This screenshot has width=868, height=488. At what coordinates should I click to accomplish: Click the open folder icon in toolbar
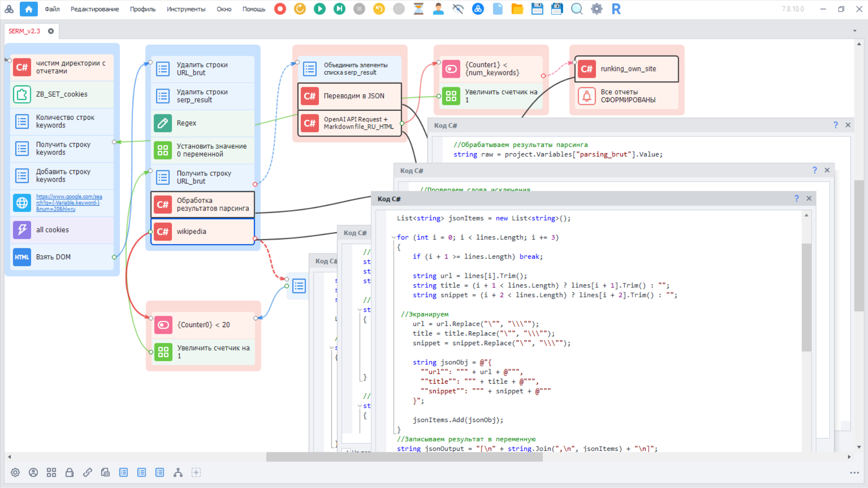point(517,9)
